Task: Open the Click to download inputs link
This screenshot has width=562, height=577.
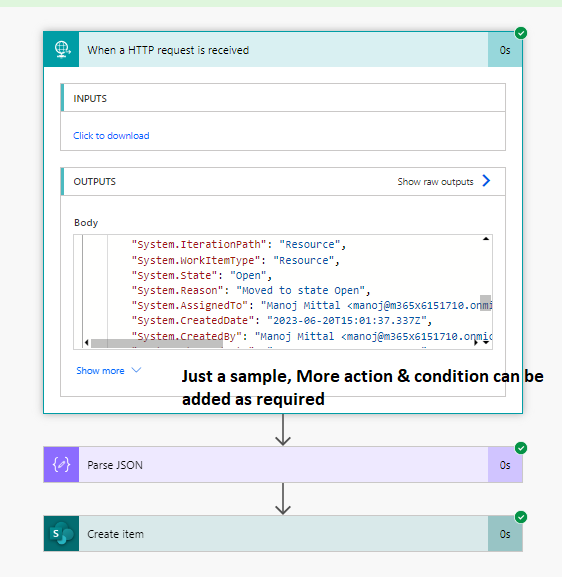Action: [x=111, y=136]
